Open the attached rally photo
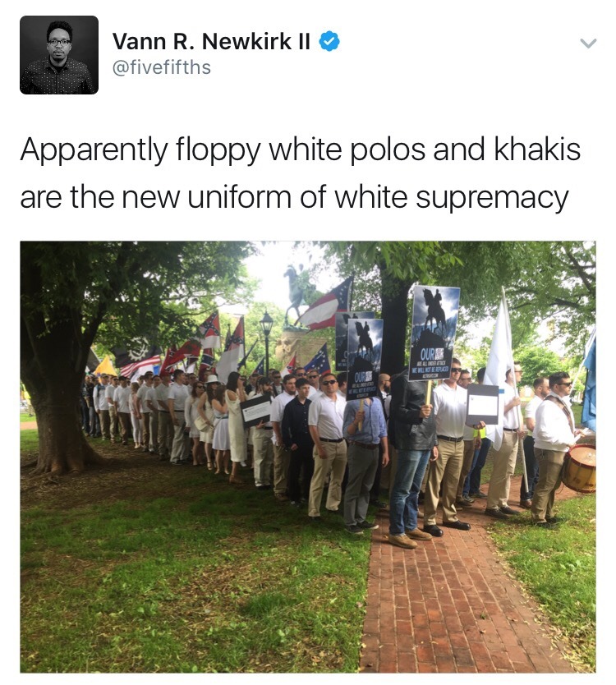Viewport: 616px width, 685px height. pyautogui.click(x=307, y=457)
